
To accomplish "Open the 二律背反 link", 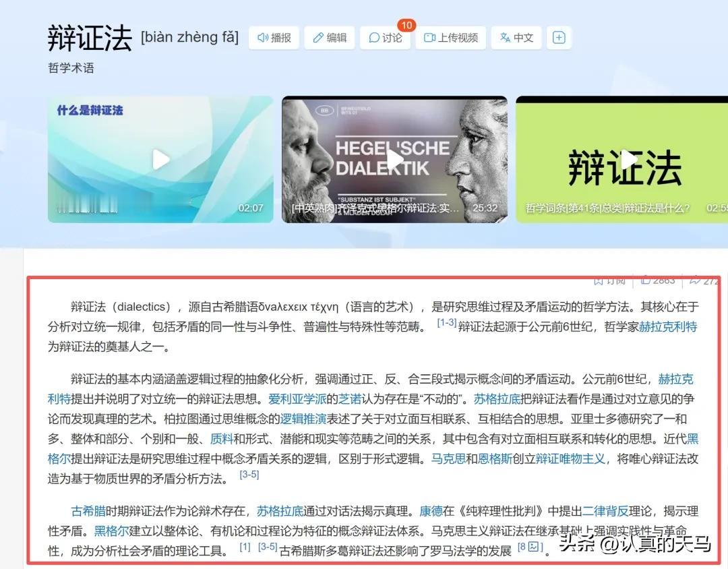I will 605,512.
